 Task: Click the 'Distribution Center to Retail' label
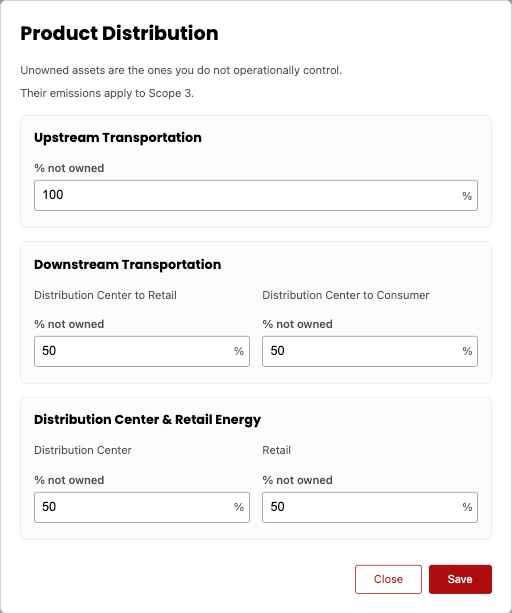point(106,295)
